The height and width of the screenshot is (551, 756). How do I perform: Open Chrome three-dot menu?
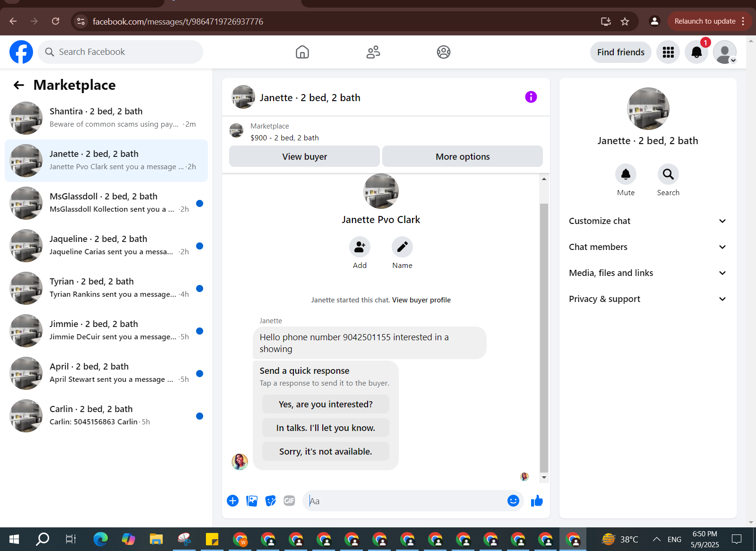point(743,21)
